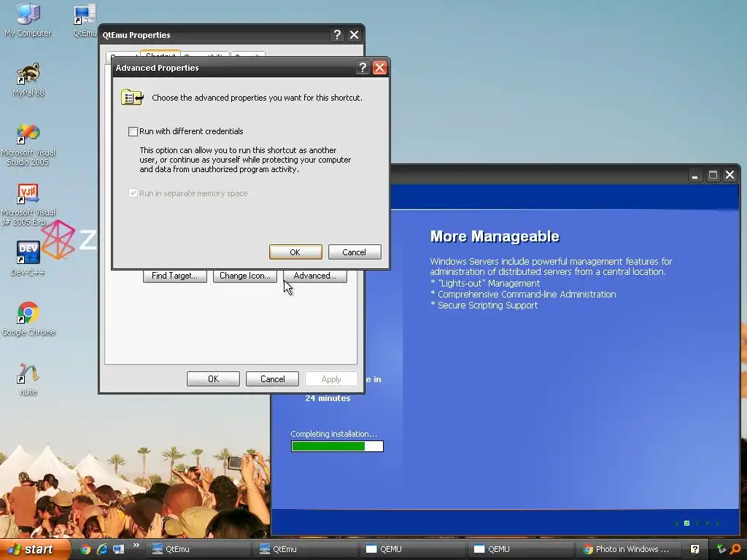The width and height of the screenshot is (747, 560).
Task: Click the Chrome quick launch icon in taskbar
Action: (x=85, y=549)
